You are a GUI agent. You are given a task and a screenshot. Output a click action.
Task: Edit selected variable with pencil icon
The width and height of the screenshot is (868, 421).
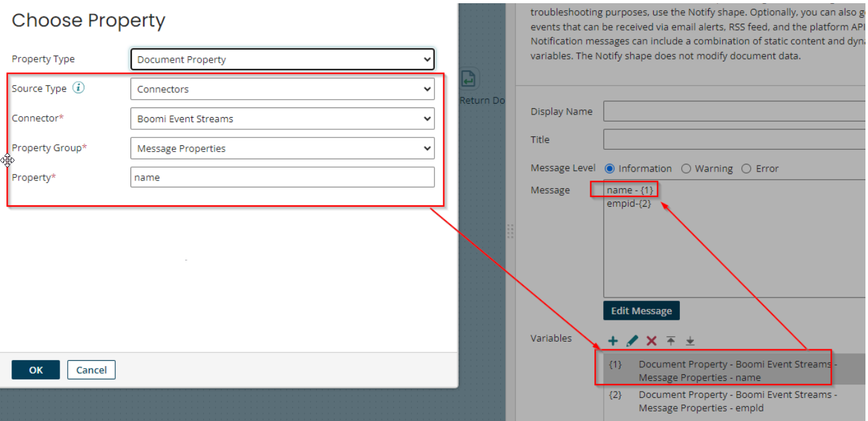(x=632, y=341)
